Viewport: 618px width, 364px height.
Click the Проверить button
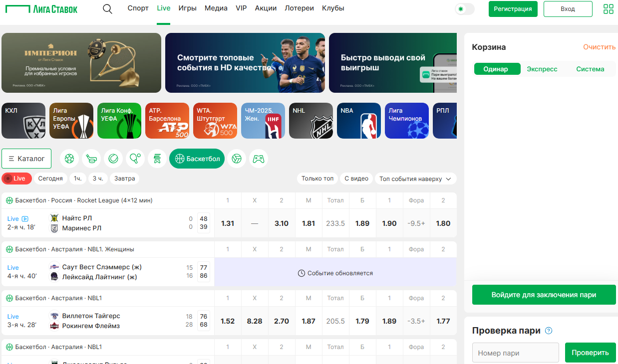click(x=591, y=353)
